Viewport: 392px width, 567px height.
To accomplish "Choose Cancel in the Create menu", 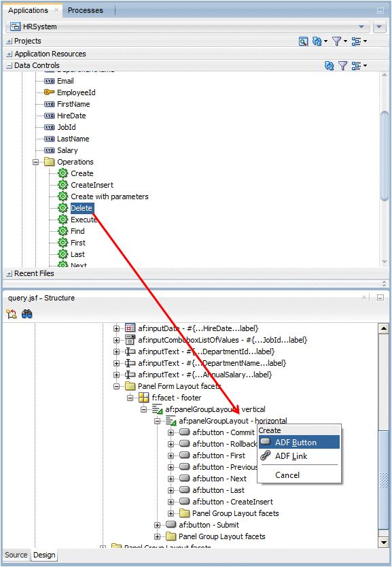I will click(299, 475).
